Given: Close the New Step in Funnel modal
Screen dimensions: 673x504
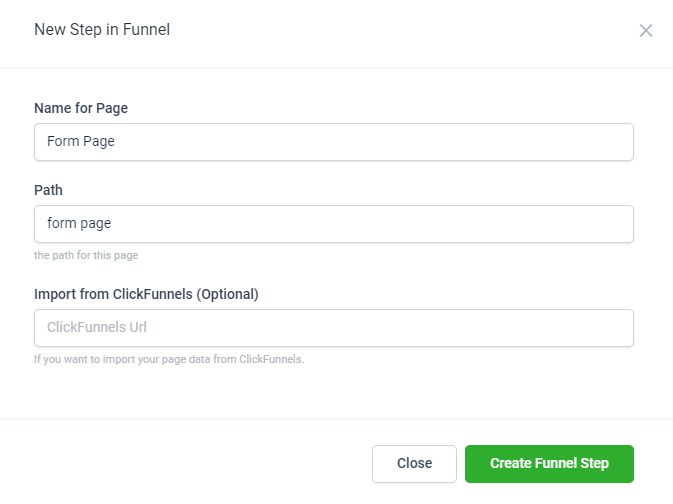Looking at the screenshot, I should (646, 30).
